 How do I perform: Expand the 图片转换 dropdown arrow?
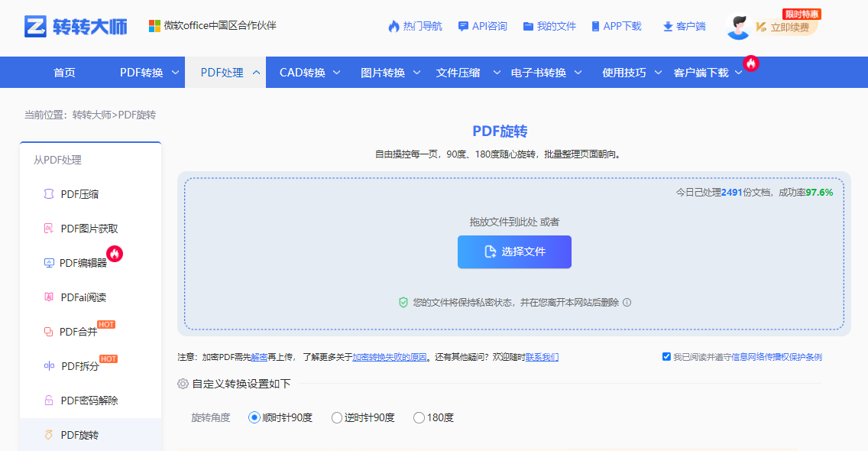(417, 73)
